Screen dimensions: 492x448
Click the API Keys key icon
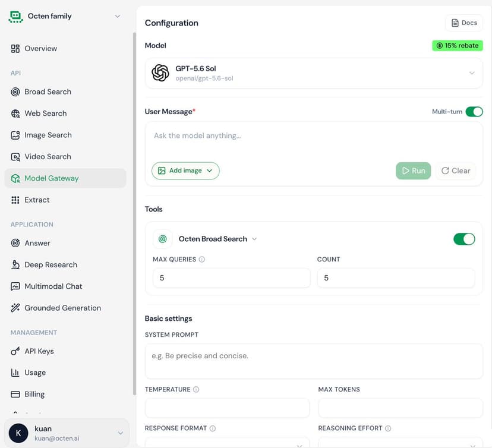[15, 351]
